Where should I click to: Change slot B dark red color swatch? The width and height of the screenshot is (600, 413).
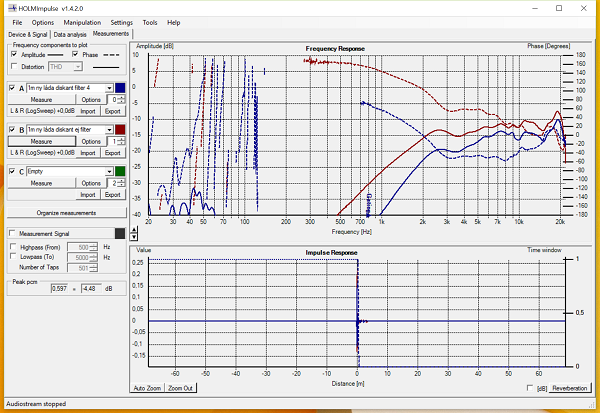[120, 129]
